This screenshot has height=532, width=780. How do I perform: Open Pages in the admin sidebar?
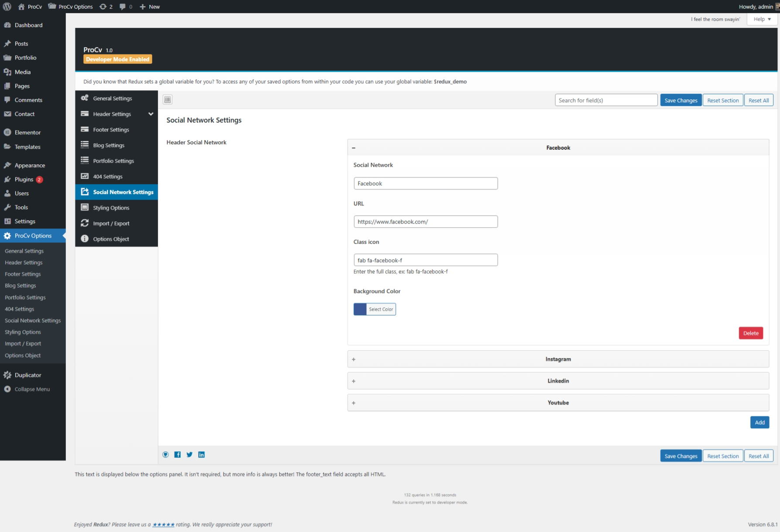coord(33,86)
